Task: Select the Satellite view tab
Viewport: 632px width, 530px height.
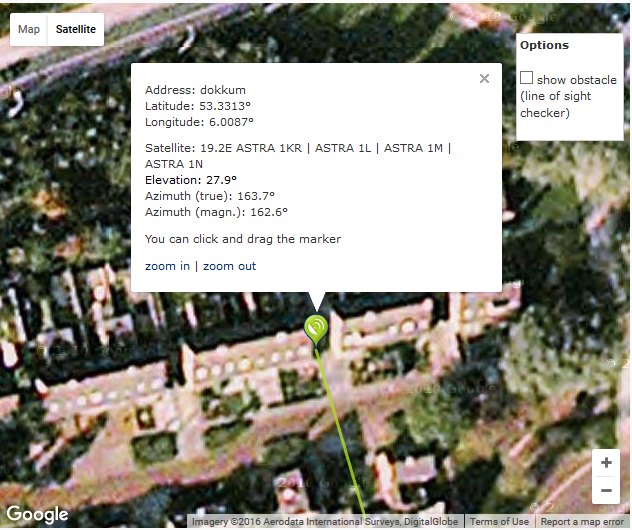Action: 76,29
